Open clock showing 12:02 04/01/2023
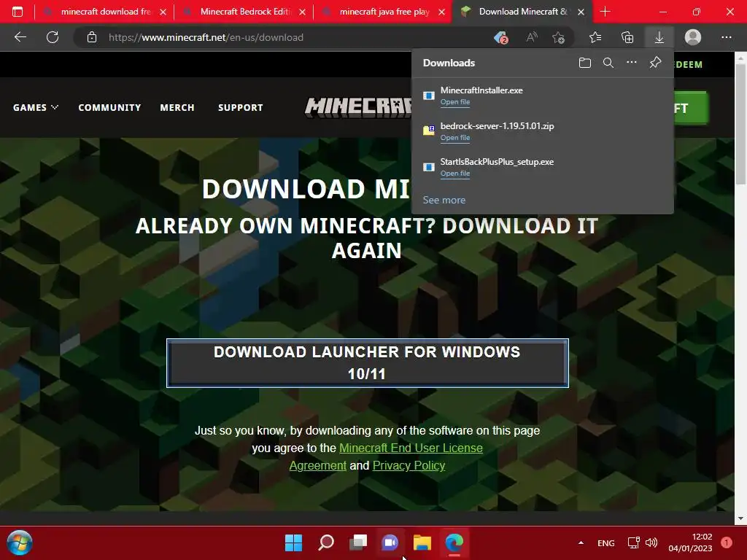This screenshot has width=747, height=560. [690, 542]
